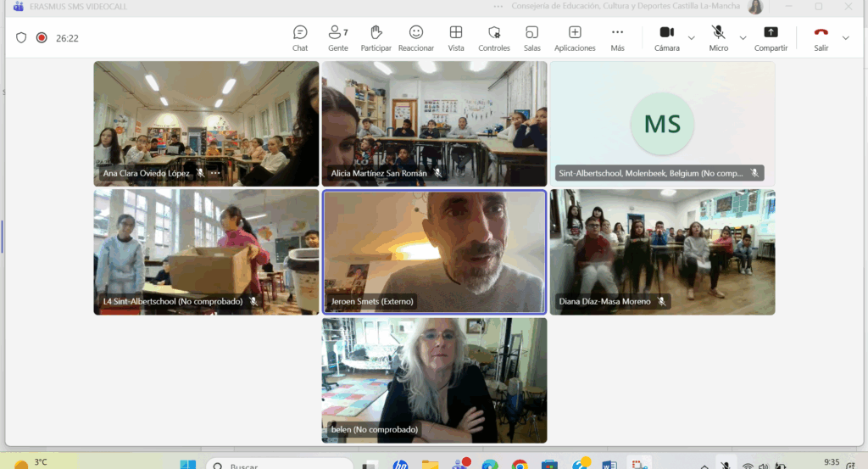Click the shield privacy icon
868x469 pixels.
click(x=22, y=38)
